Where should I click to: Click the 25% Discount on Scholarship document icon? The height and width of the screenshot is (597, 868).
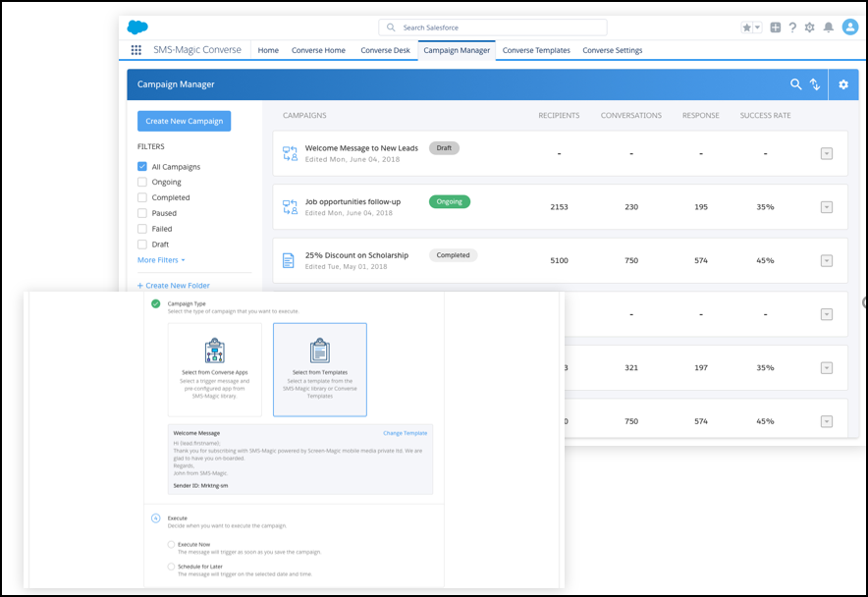(289, 260)
